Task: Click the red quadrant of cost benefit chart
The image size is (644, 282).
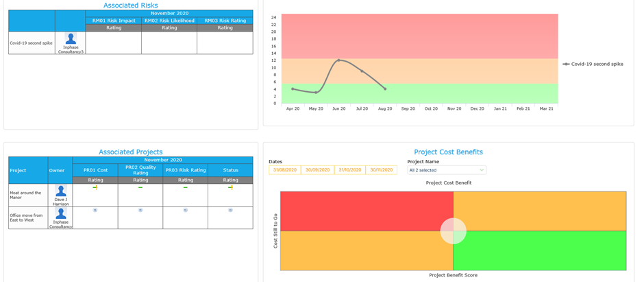Action: point(367,211)
